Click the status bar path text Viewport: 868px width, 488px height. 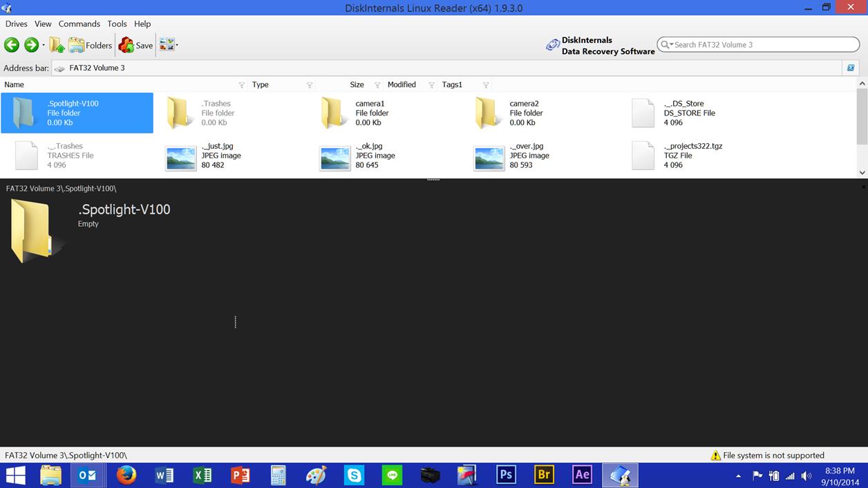[66, 456]
